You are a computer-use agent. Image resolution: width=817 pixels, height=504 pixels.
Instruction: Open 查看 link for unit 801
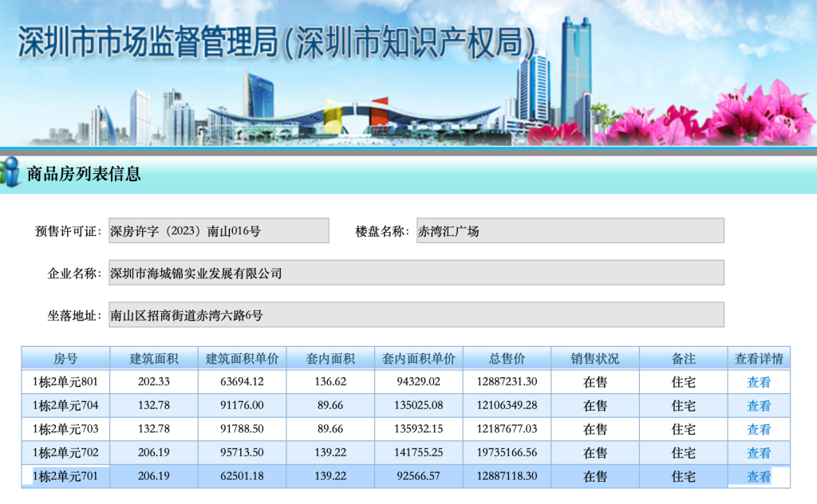point(758,382)
